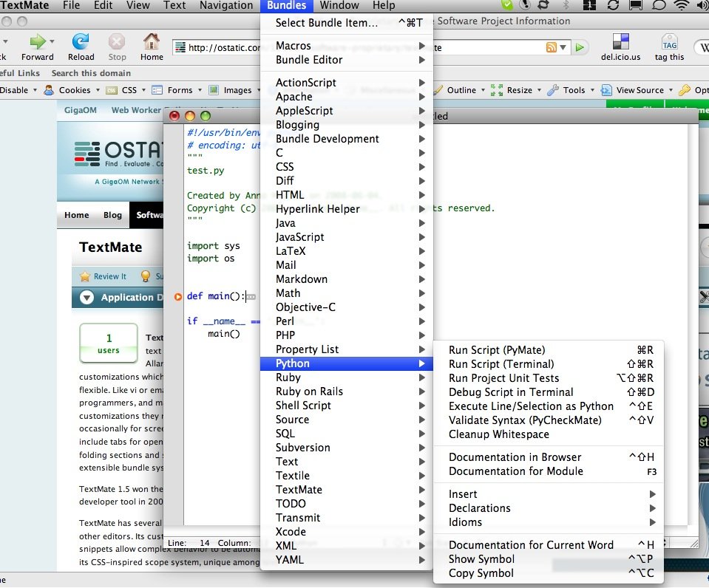Choose Select Bundle Item…
Image resolution: width=709 pixels, height=588 pixels.
346,23
